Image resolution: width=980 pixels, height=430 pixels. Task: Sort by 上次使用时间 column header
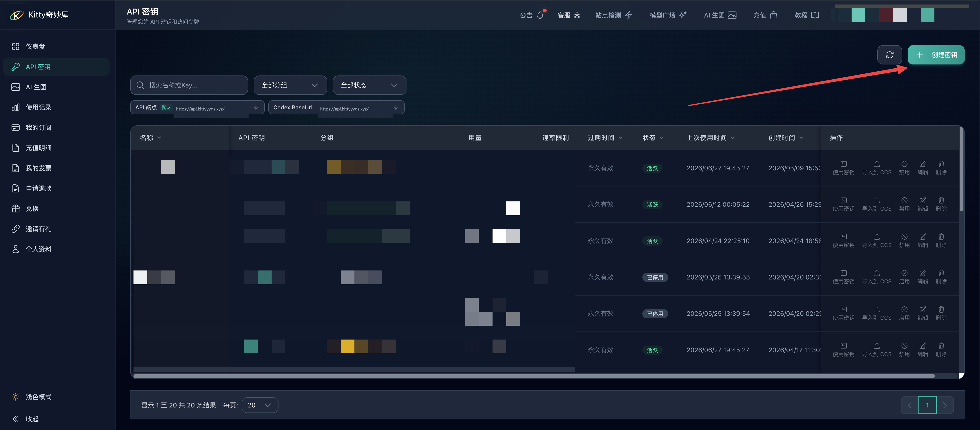click(711, 138)
